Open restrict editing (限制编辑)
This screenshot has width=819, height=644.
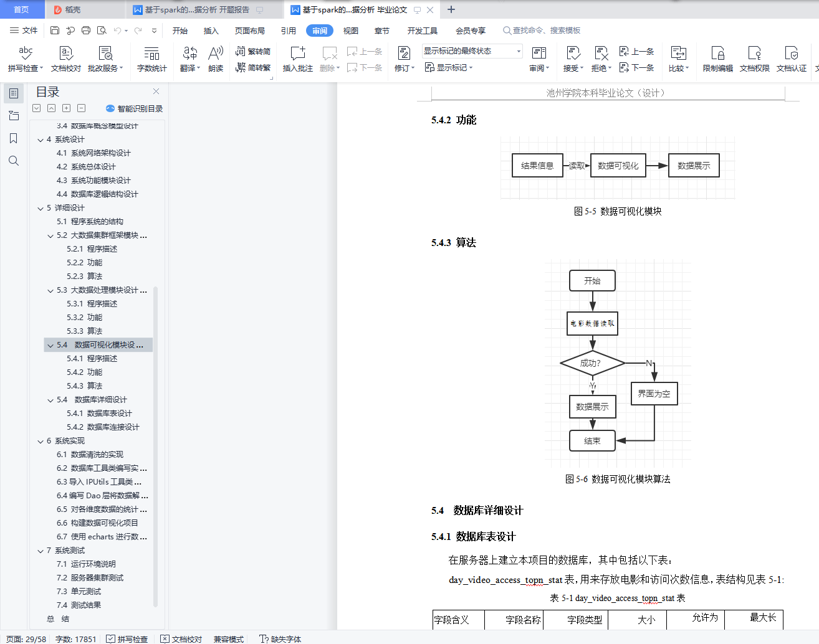pos(717,59)
